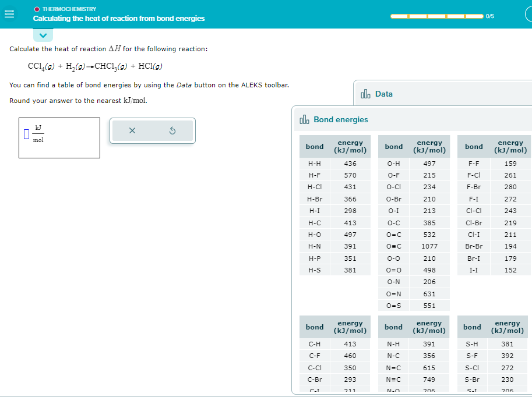This screenshot has height=397, width=532.
Task: Select the O-H bond cell
Action: coord(393,164)
